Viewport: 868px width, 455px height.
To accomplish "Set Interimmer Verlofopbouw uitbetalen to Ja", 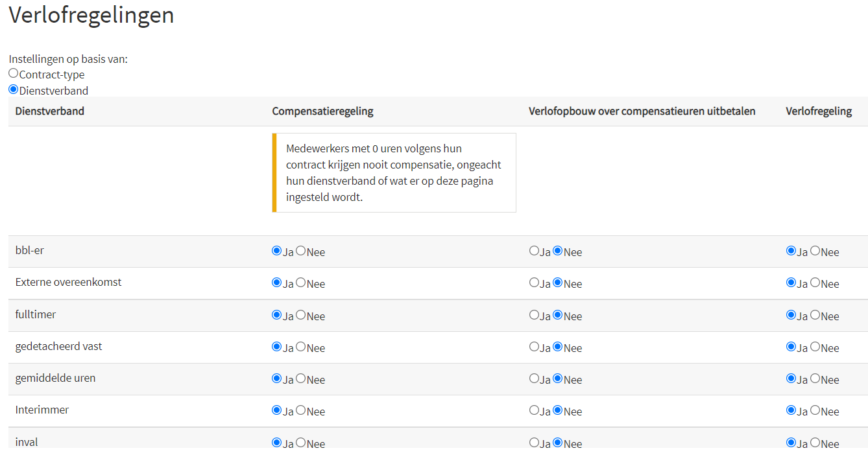I will pyautogui.click(x=535, y=410).
